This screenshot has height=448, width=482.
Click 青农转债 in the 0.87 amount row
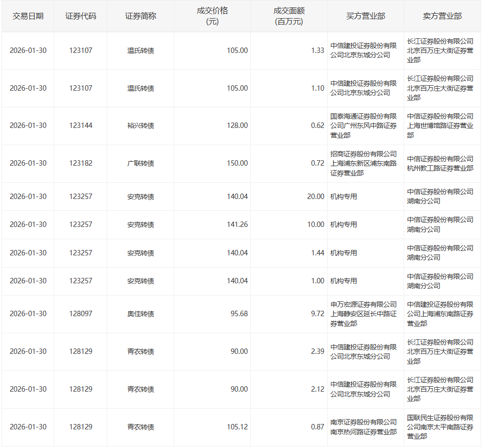tap(141, 427)
